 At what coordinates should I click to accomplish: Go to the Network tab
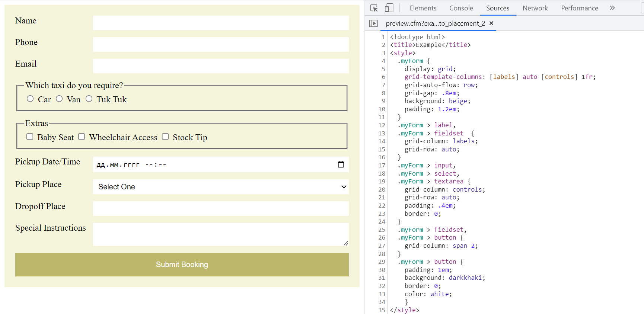pos(535,8)
